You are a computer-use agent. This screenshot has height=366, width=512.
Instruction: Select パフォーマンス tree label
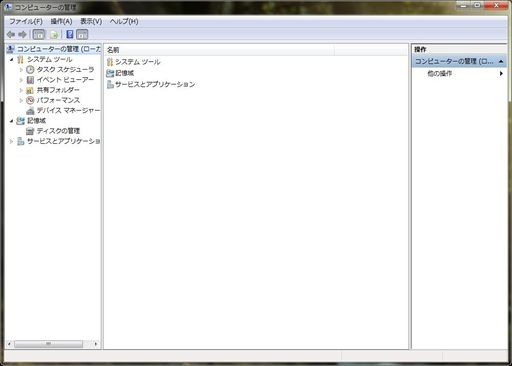point(58,100)
